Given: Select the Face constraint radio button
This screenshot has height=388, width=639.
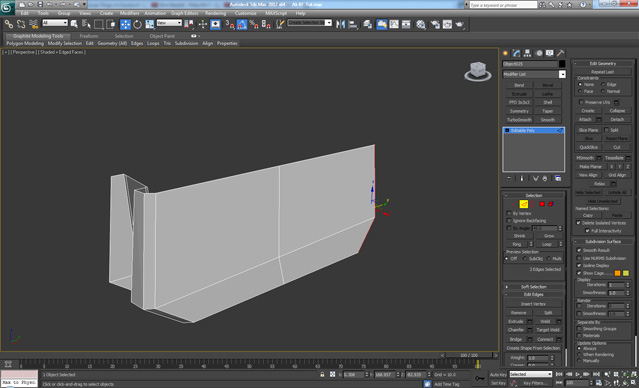Looking at the screenshot, I should pyautogui.click(x=580, y=91).
